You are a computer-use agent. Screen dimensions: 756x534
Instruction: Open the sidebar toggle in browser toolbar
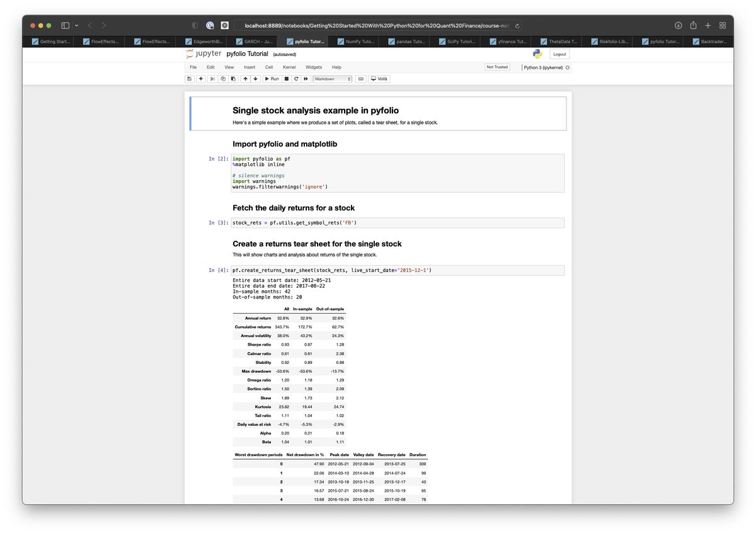point(65,25)
